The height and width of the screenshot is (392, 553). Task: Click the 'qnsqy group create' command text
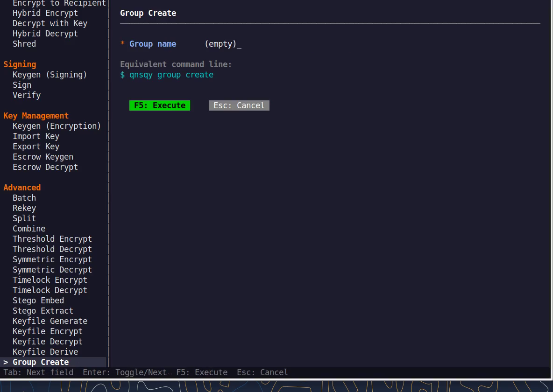coord(171,75)
